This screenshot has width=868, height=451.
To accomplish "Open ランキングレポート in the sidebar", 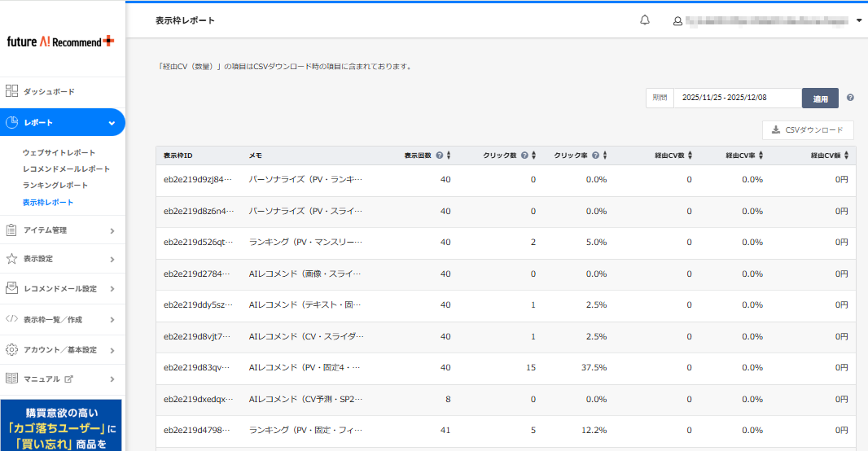I will point(55,185).
